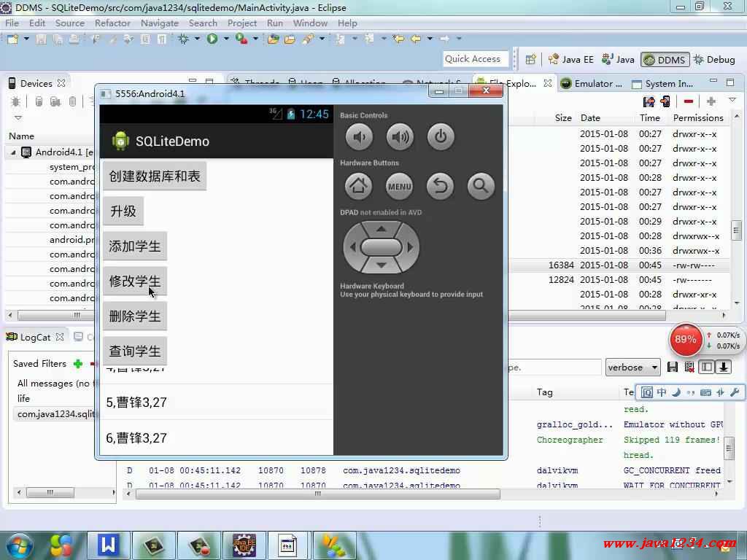Click the Open Type folder icon in the toolbar
Screen dimensions: 747x560
click(x=273, y=39)
